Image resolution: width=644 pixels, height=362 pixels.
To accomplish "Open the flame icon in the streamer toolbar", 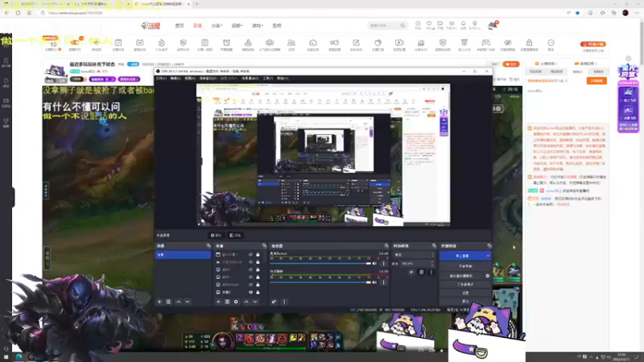I will tap(162, 43).
